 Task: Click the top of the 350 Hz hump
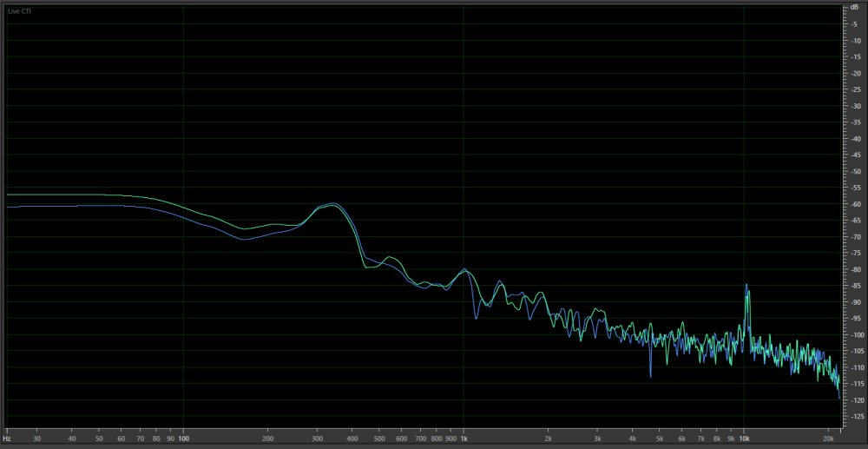click(x=332, y=204)
